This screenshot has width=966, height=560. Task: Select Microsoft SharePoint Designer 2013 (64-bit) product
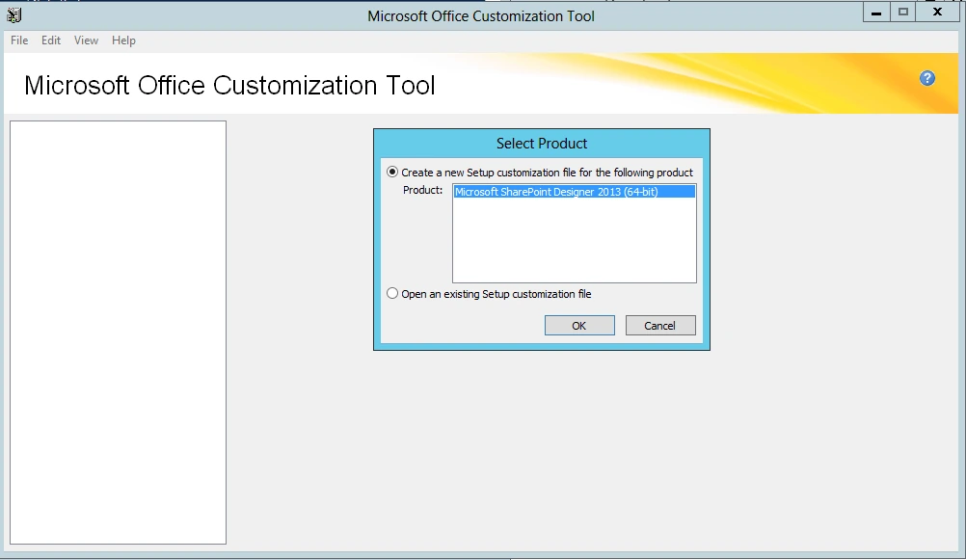point(575,192)
